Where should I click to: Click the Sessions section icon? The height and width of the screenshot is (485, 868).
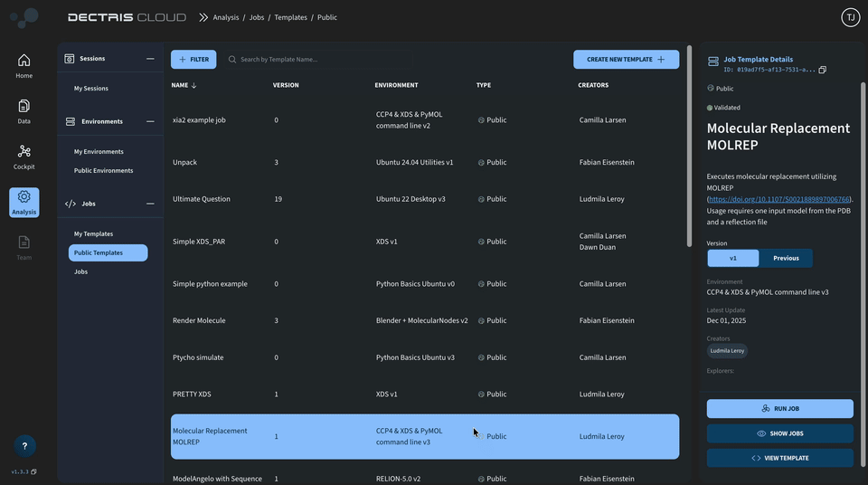tap(70, 58)
